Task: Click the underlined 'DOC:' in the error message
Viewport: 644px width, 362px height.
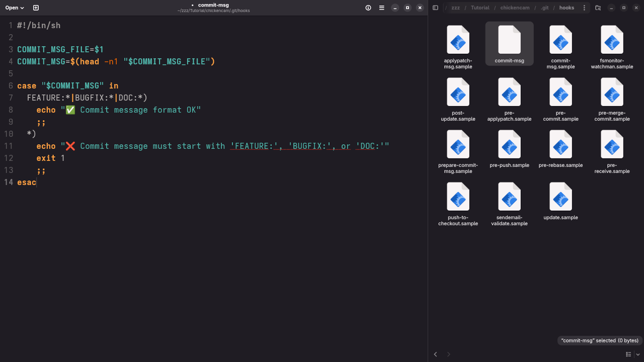Action: (370, 146)
